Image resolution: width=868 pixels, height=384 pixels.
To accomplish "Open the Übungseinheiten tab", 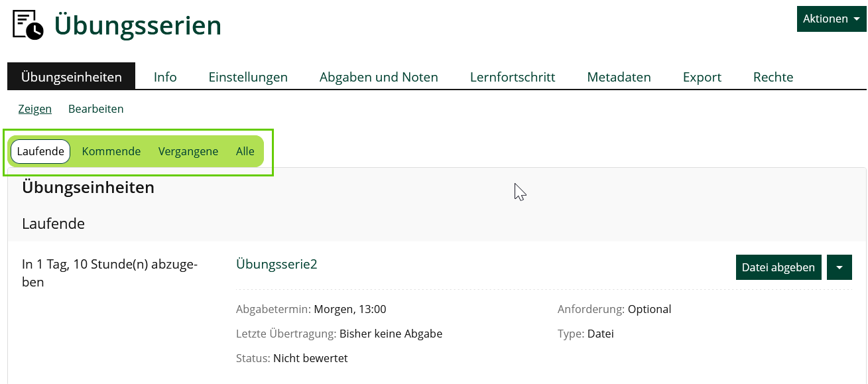I will tap(72, 77).
